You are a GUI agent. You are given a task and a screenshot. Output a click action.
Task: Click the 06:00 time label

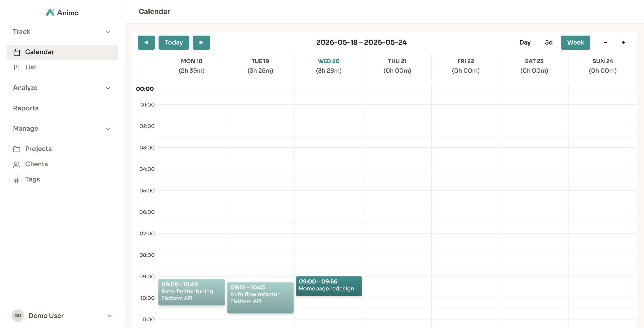coord(147,212)
